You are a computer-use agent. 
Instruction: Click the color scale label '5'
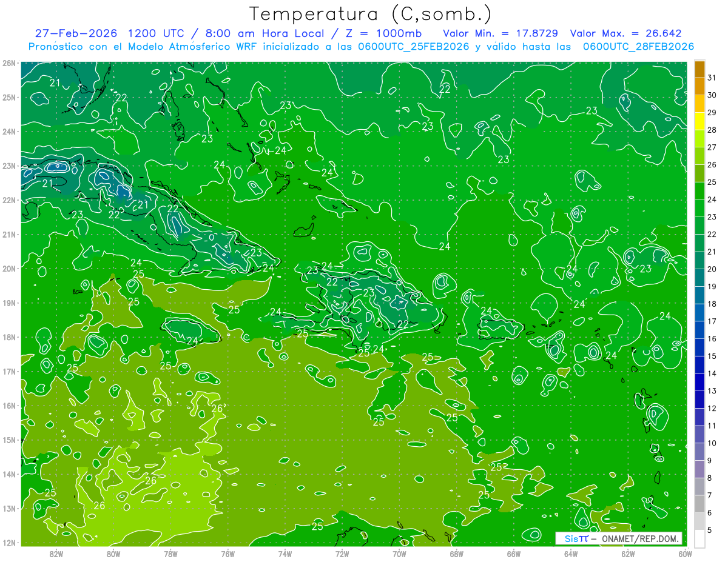(x=710, y=530)
